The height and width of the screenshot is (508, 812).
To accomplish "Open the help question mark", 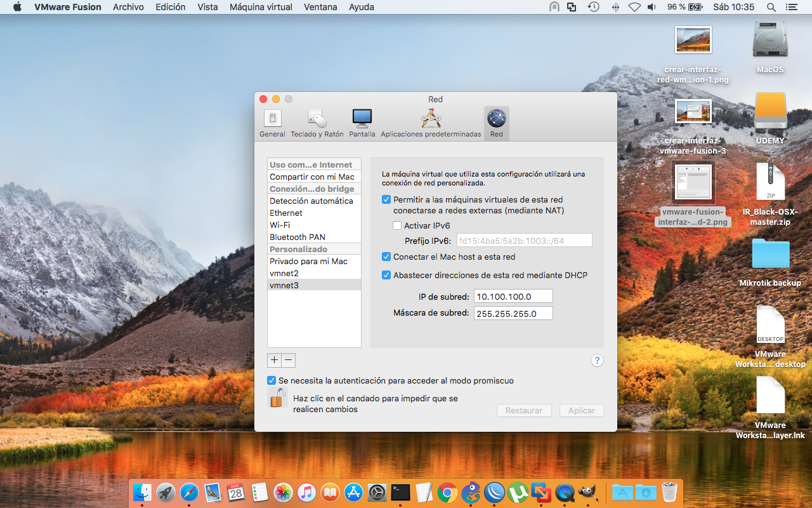I will (596, 360).
